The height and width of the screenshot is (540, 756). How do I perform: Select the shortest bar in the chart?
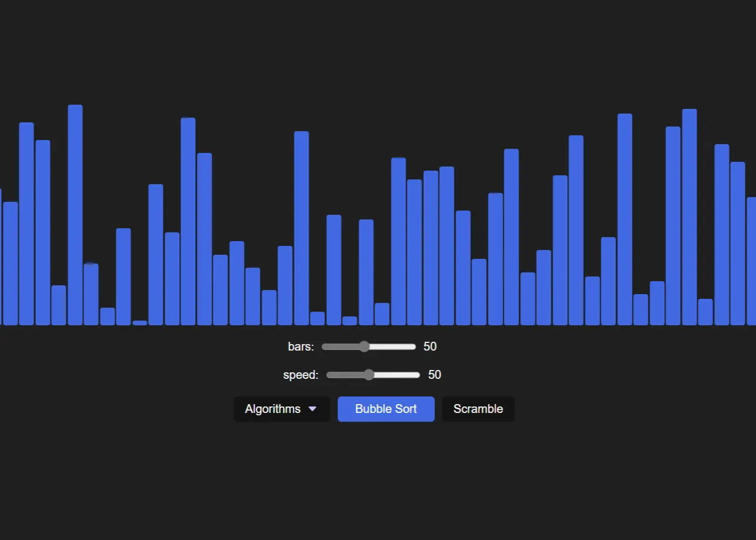(140, 322)
